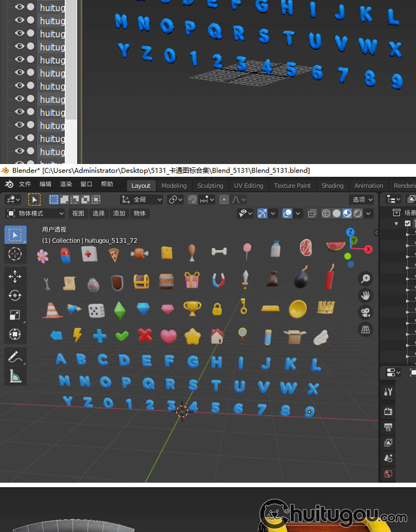Image resolution: width=416 pixels, height=532 pixels.
Task: Open the 文件 menu
Action: click(25, 185)
